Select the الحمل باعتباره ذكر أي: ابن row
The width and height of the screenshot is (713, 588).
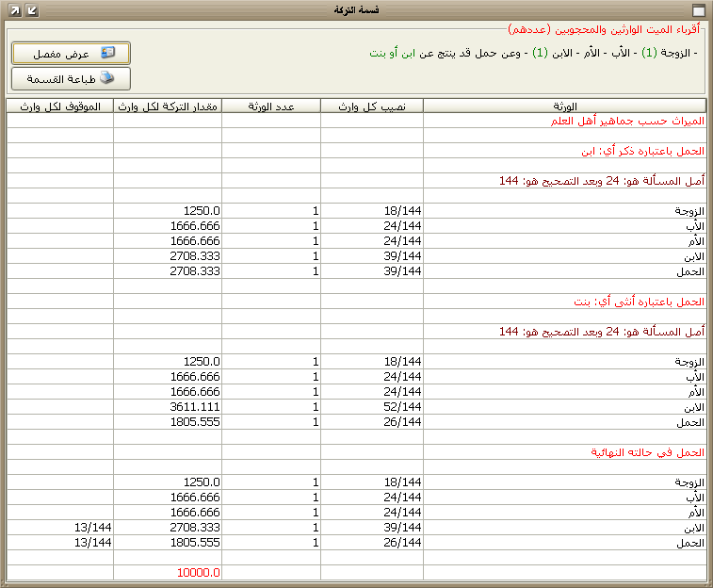pyautogui.click(x=645, y=151)
